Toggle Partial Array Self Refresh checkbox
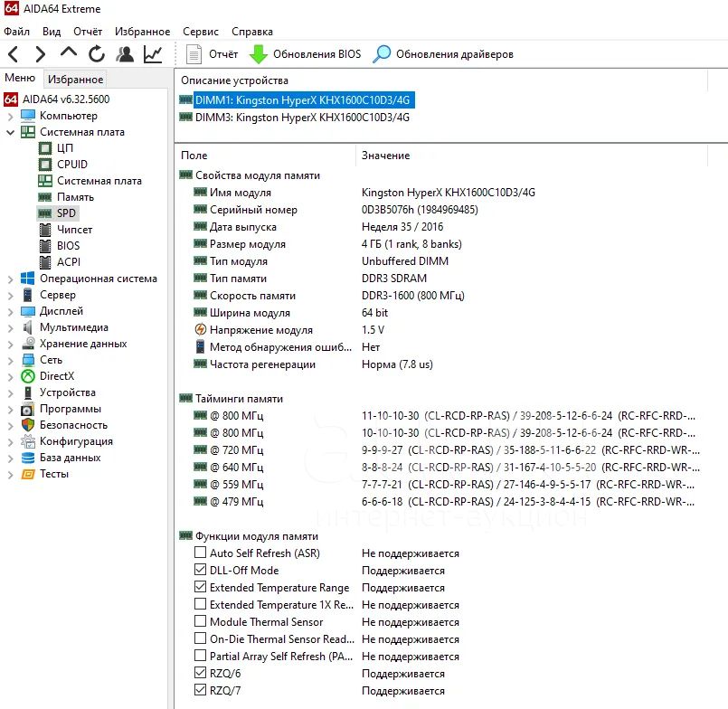Screen dimensions: 728x709 (200, 656)
